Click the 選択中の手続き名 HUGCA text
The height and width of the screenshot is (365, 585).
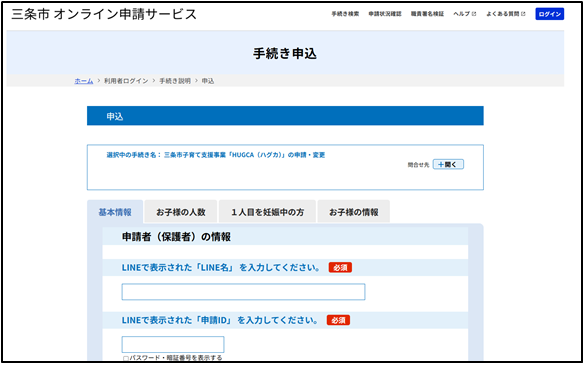click(x=216, y=155)
